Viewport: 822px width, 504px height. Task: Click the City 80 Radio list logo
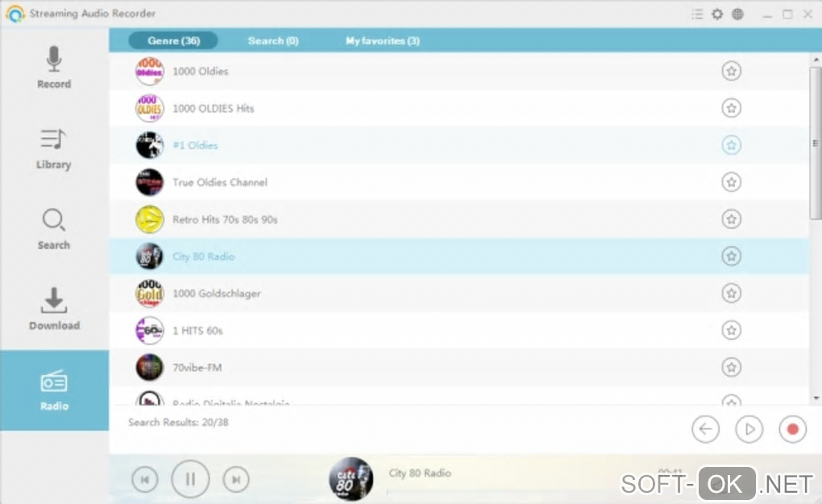coord(149,256)
